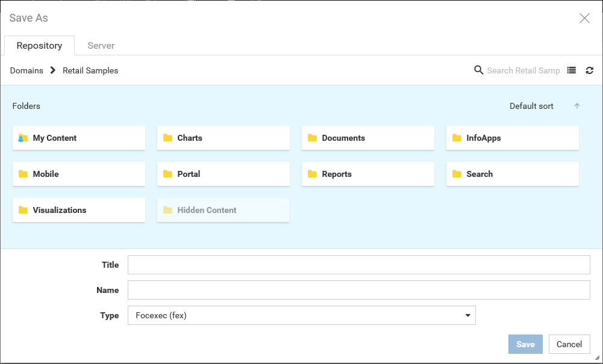
Task: Open the Type dropdown list
Action: 302,315
